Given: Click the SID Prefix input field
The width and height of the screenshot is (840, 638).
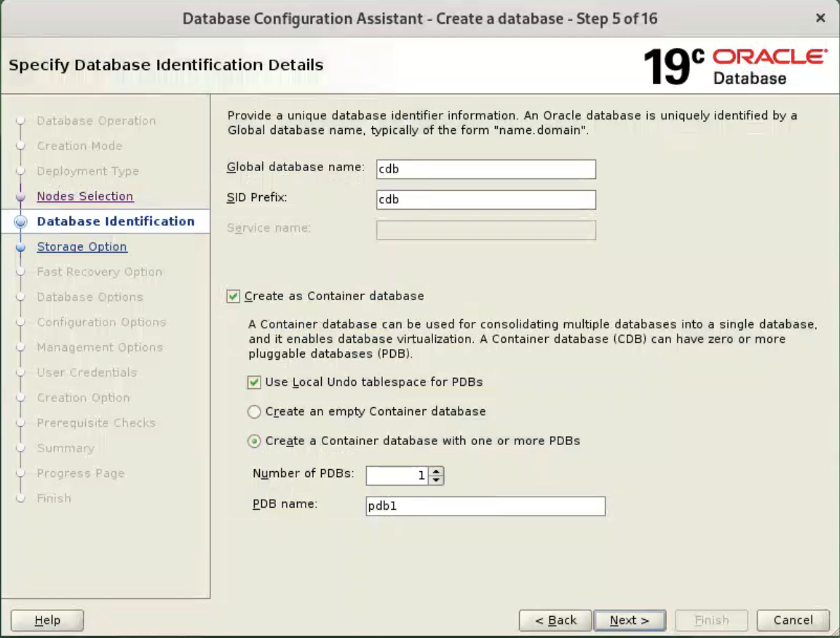Looking at the screenshot, I should pos(486,200).
